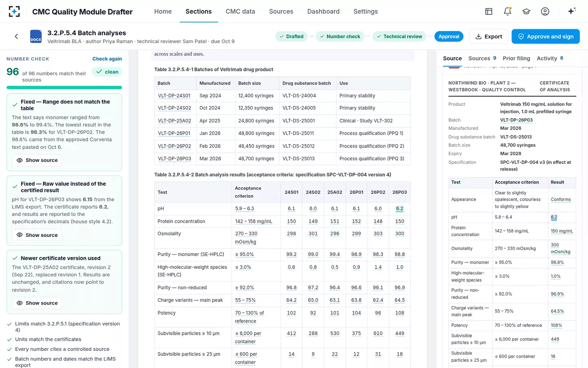Click the Export download icon
The height and width of the screenshot is (368, 588).
[479, 36]
